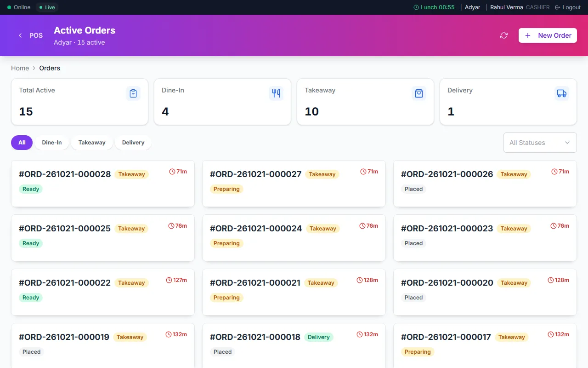Open the All Statuses dropdown
Viewport: 588px width, 368px height.
540,143
